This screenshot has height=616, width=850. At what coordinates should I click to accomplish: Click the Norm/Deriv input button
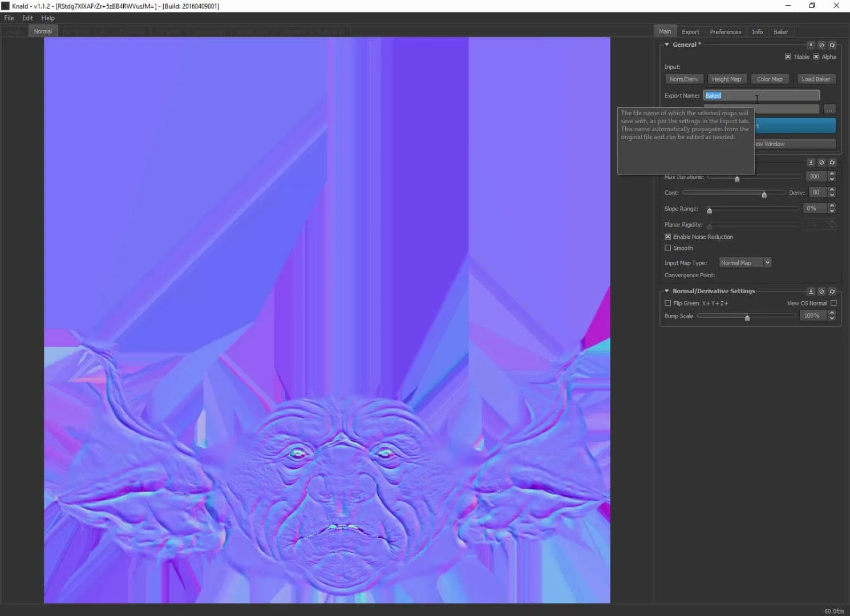pos(684,79)
